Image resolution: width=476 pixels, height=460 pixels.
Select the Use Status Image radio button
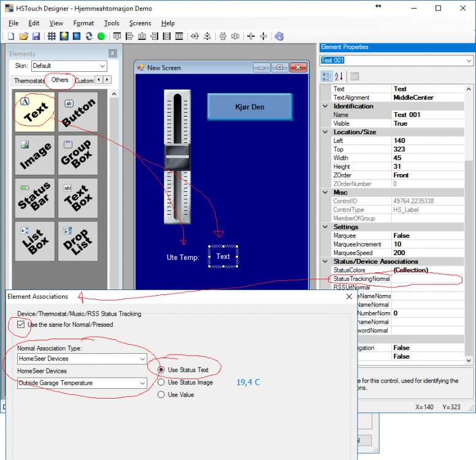point(161,382)
